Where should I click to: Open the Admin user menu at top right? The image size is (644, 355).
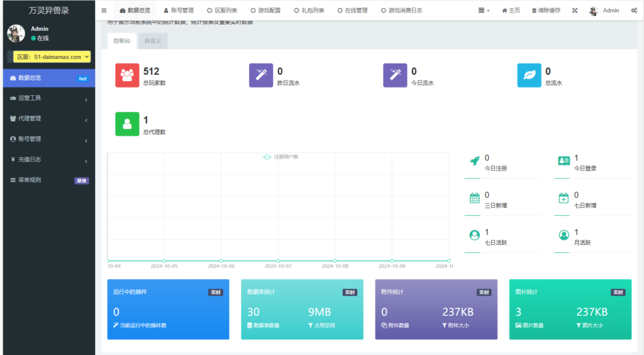pos(604,10)
